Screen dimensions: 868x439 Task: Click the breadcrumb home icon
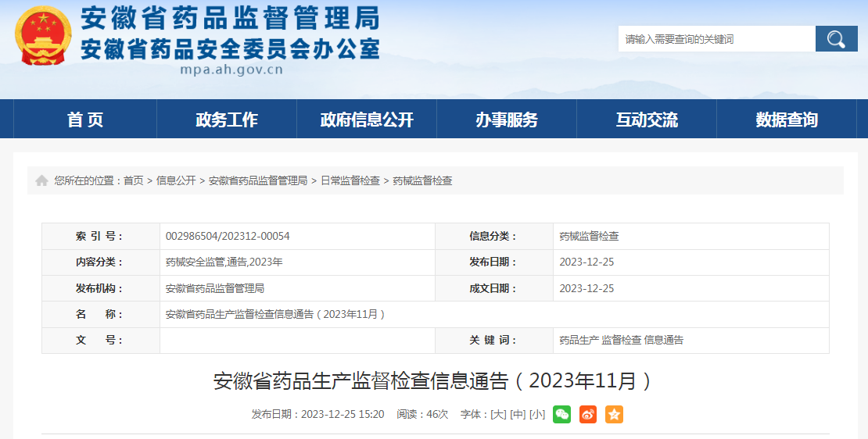(41, 180)
